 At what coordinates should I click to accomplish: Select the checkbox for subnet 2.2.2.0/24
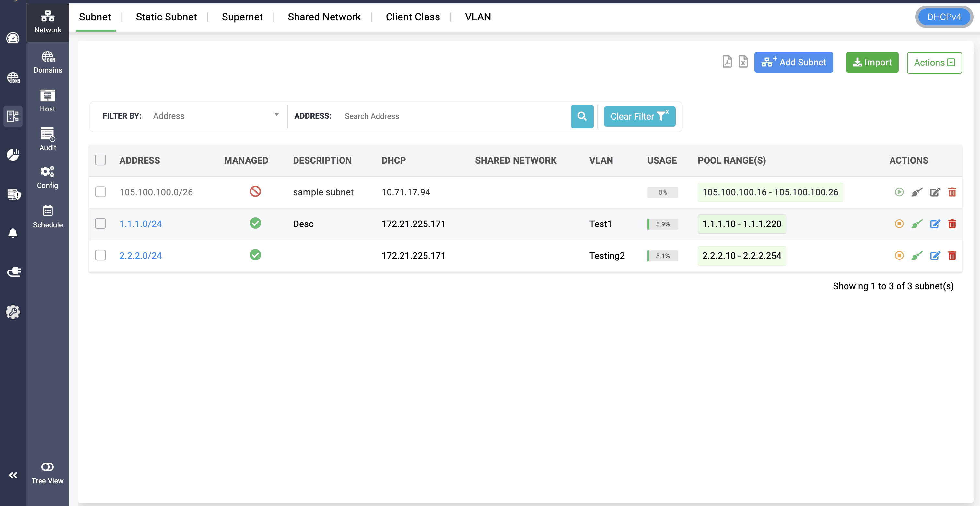click(x=100, y=255)
